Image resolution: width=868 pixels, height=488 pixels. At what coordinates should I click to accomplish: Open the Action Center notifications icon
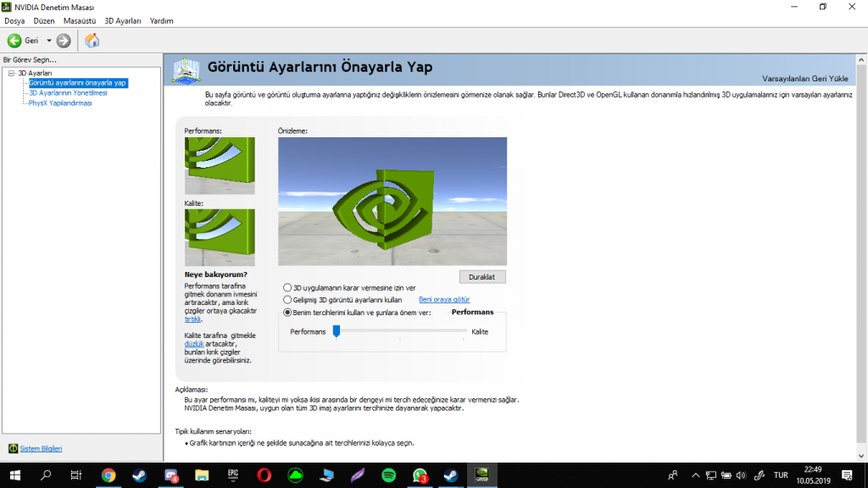coord(847,475)
